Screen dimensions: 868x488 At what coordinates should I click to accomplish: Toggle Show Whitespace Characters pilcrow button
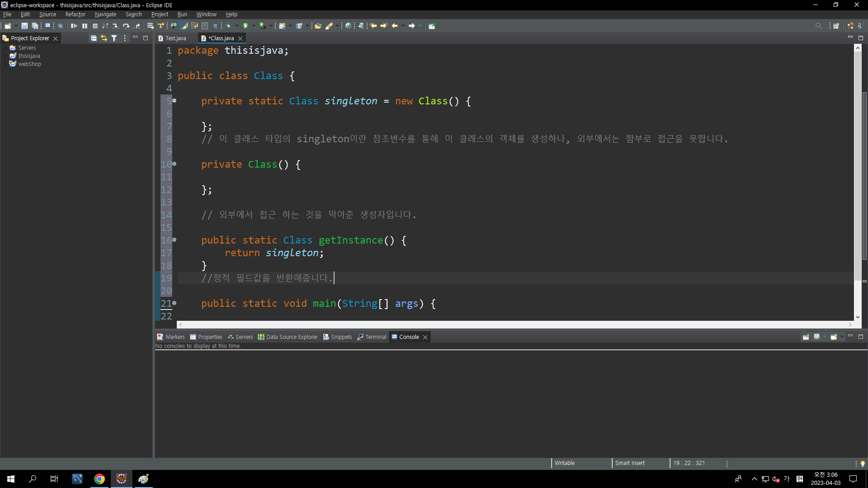(215, 26)
